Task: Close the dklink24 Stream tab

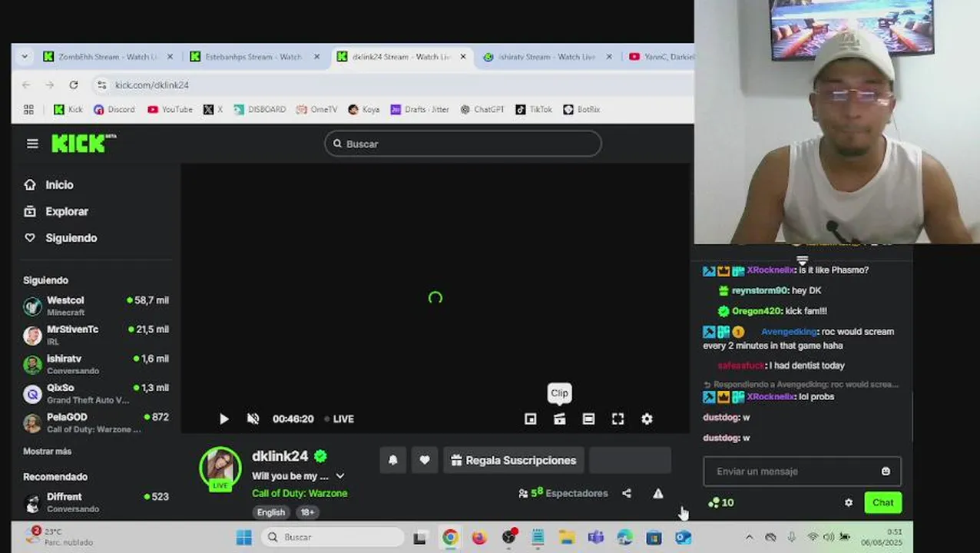Action: [x=462, y=57]
